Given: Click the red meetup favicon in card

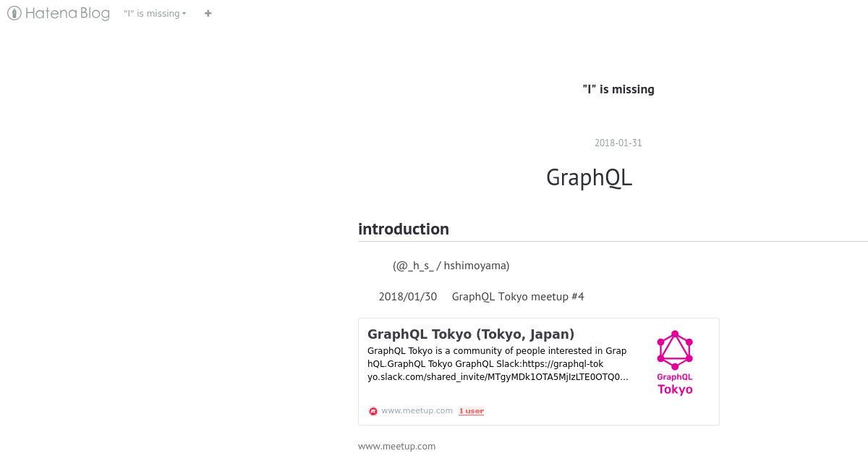Looking at the screenshot, I should point(373,411).
